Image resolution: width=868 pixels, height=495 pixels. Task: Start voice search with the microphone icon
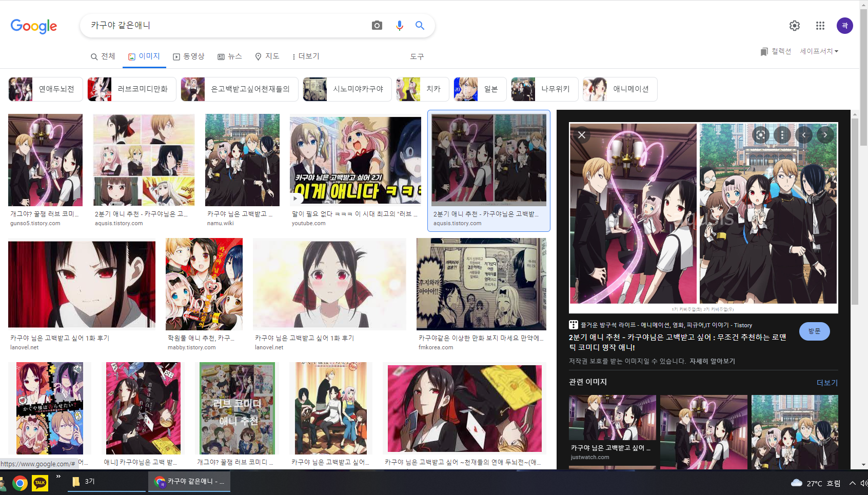point(400,25)
